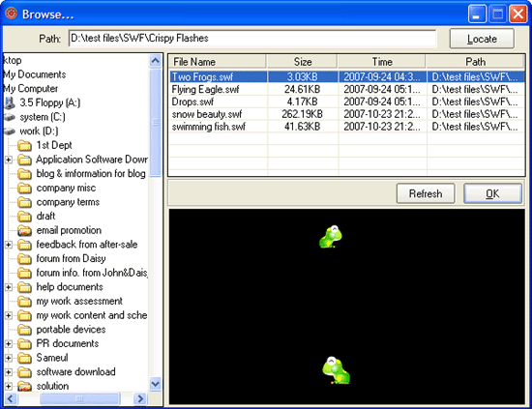This screenshot has width=532, height=409.
Task: Click the email promotion folder icon
Action: pyautogui.click(x=24, y=231)
